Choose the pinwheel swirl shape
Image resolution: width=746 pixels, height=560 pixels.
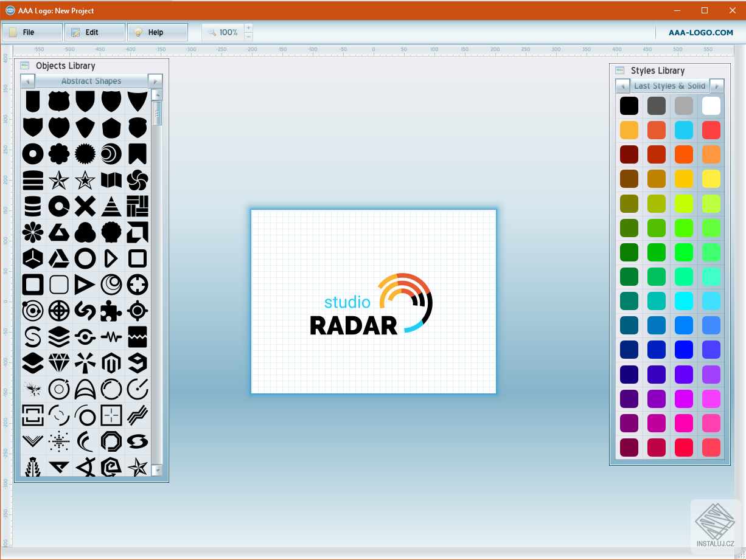coord(138,180)
